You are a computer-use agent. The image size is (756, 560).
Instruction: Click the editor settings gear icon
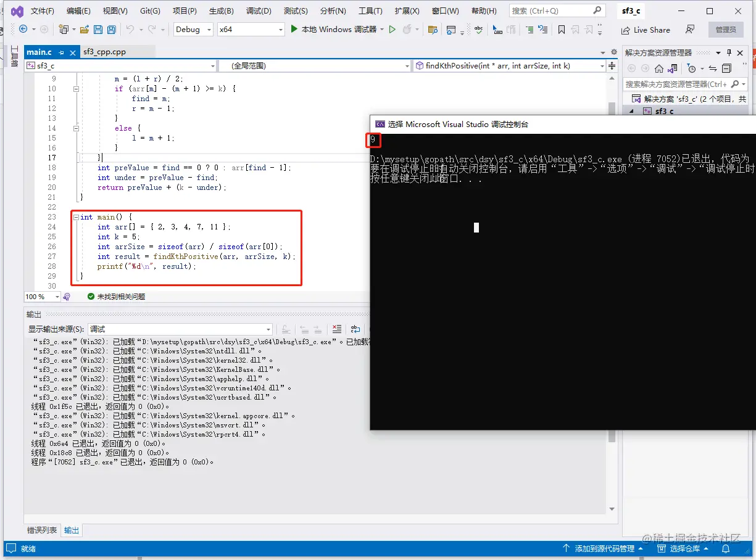(614, 52)
